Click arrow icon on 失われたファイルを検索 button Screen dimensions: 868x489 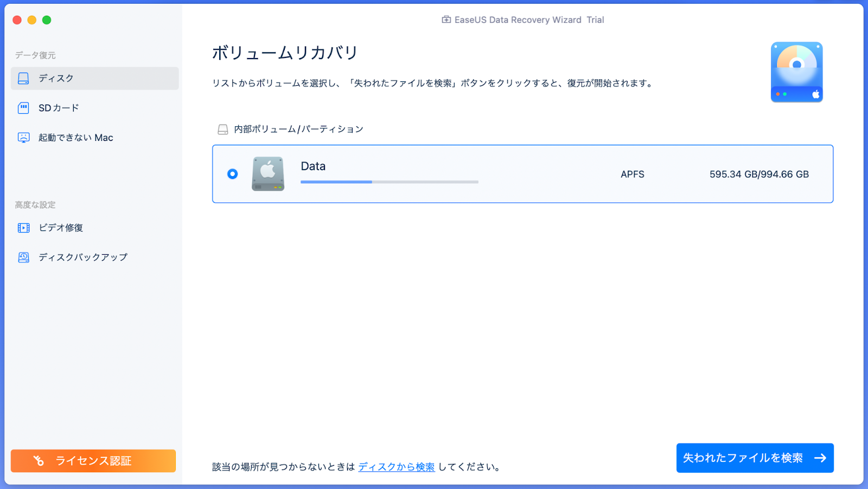[820, 458]
